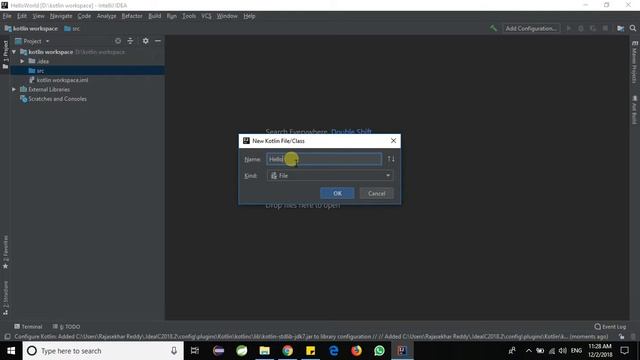The width and height of the screenshot is (640, 360).
Task: Open the Ant Build side tab
Action: (x=634, y=110)
